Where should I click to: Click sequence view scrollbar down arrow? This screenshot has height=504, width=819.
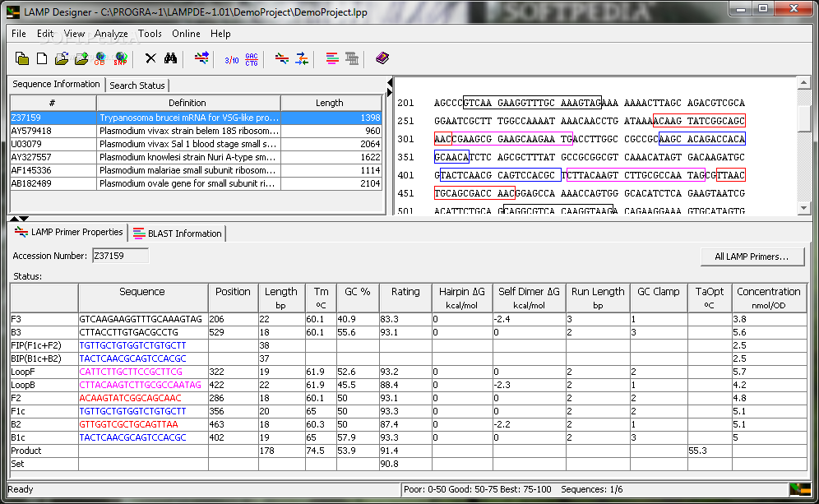803,207
